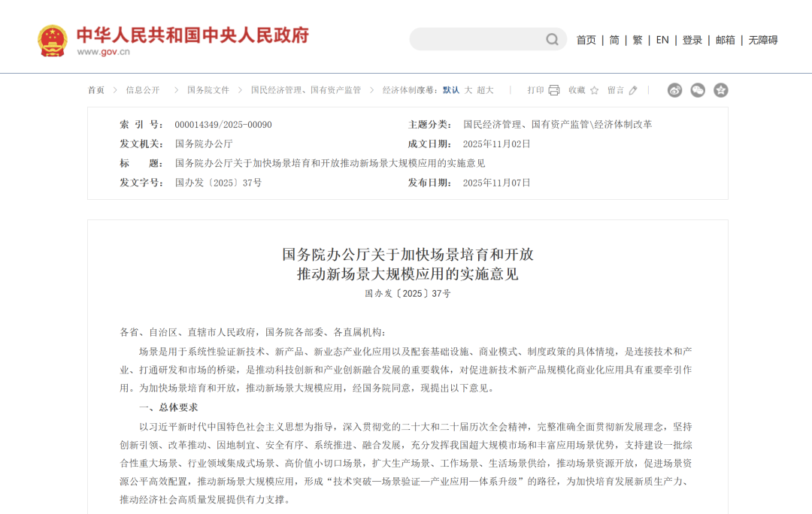
Task: Click the 发布日期 label
Action: [430, 183]
